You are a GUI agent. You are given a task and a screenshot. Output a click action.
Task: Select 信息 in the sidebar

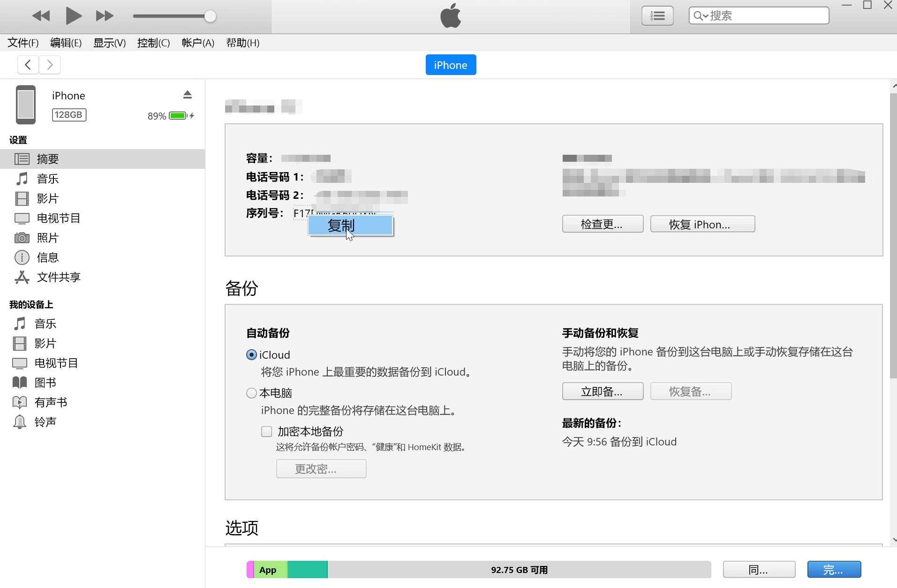click(x=102, y=257)
